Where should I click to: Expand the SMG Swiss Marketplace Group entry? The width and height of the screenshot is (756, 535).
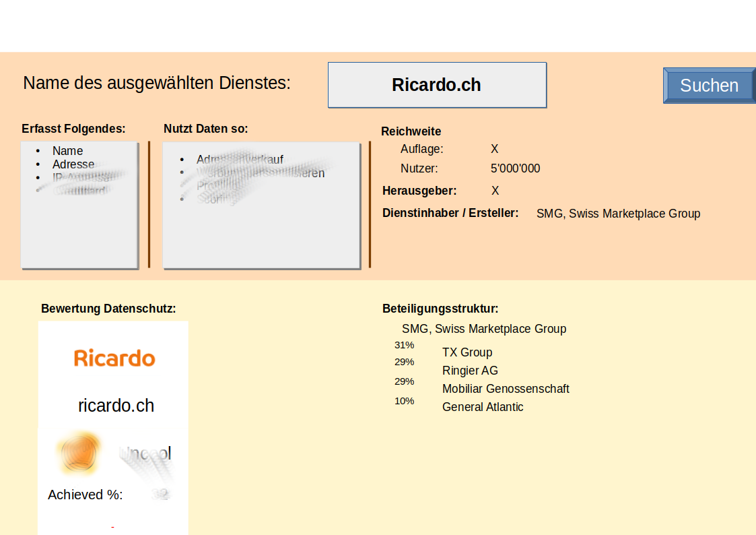[483, 329]
